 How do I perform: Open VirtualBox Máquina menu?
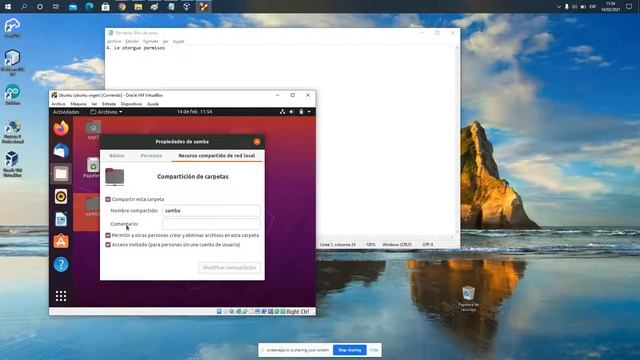(x=78, y=104)
